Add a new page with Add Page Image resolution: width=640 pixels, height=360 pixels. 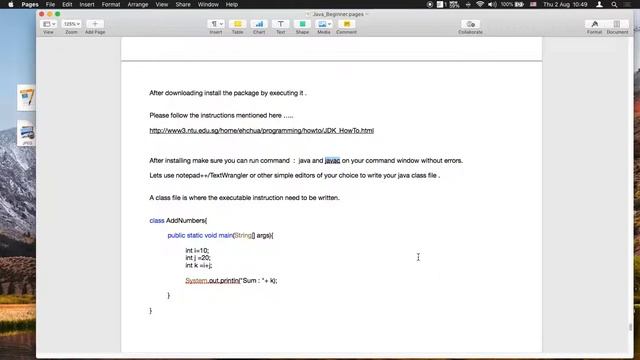(95, 24)
